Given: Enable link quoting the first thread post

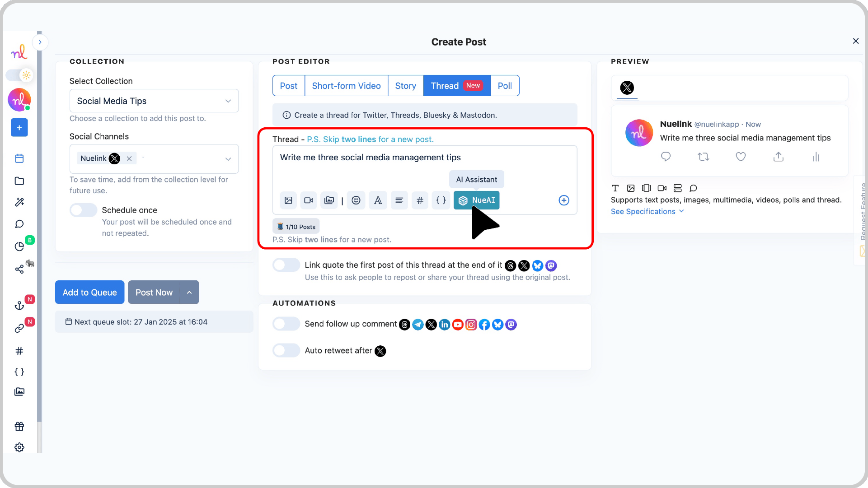Looking at the screenshot, I should pos(286,265).
